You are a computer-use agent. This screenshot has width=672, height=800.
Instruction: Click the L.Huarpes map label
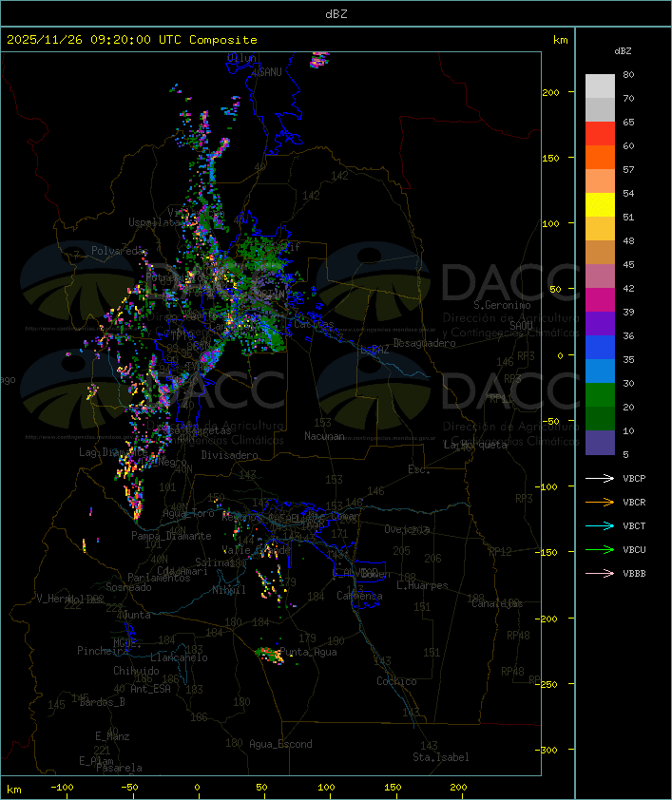pyautogui.click(x=422, y=585)
